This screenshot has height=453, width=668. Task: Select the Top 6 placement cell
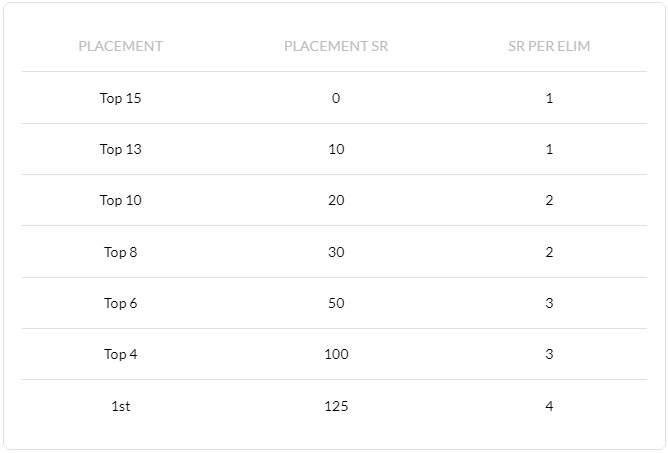click(x=121, y=303)
